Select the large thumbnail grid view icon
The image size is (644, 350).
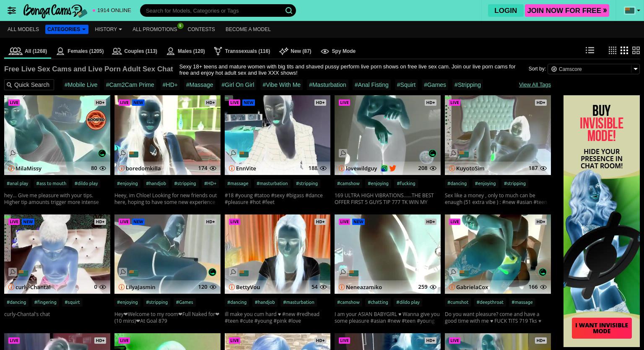point(636,50)
